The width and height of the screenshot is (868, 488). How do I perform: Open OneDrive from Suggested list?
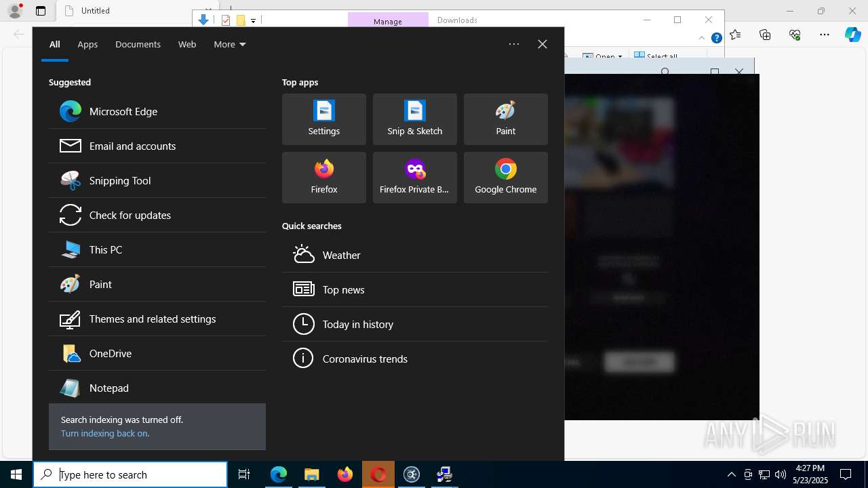tap(157, 353)
